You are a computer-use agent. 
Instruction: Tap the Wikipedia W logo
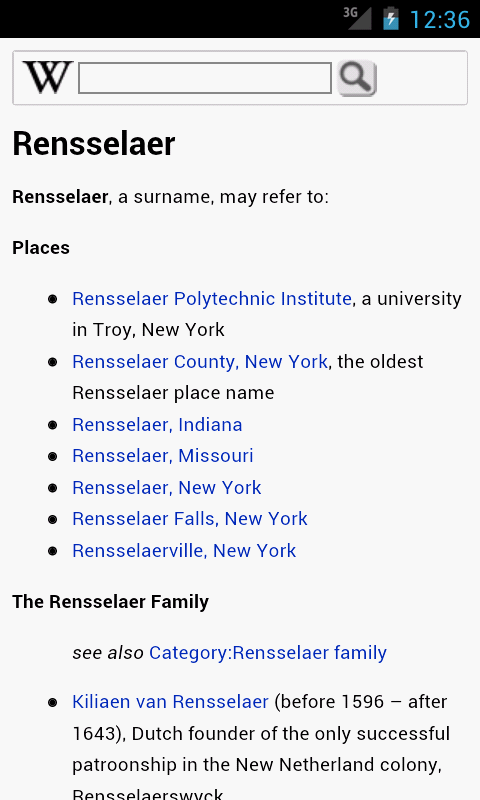click(48, 78)
